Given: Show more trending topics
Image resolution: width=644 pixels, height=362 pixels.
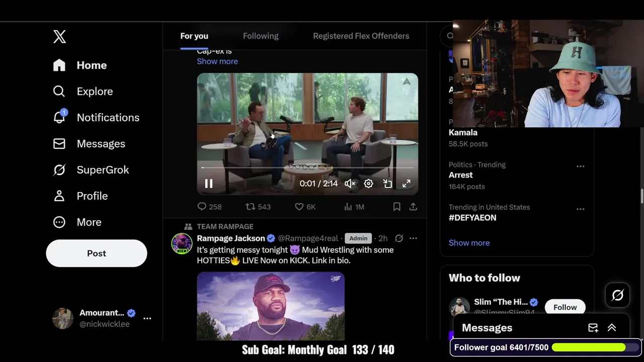Looking at the screenshot, I should click(x=469, y=243).
